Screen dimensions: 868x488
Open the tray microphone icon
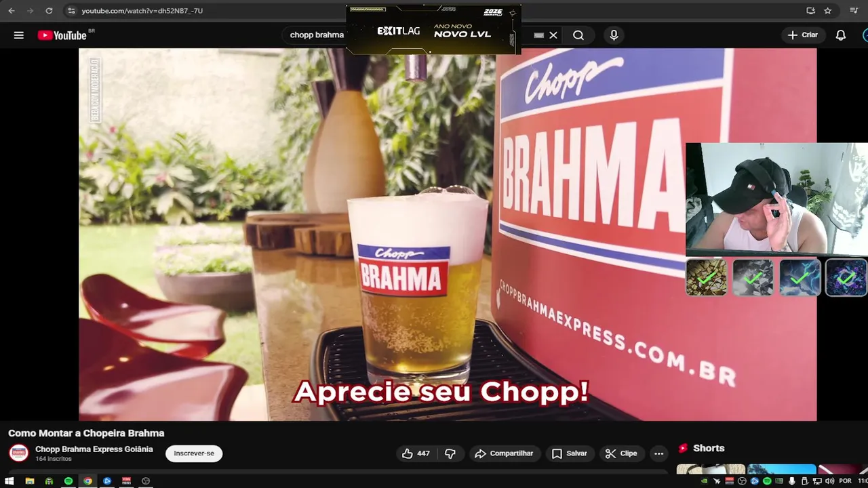(791, 481)
